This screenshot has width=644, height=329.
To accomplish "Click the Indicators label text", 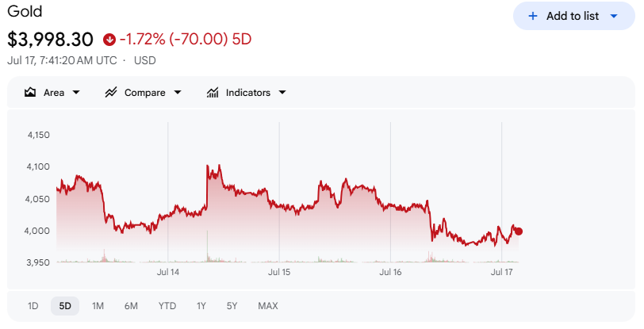I will 248,93.
